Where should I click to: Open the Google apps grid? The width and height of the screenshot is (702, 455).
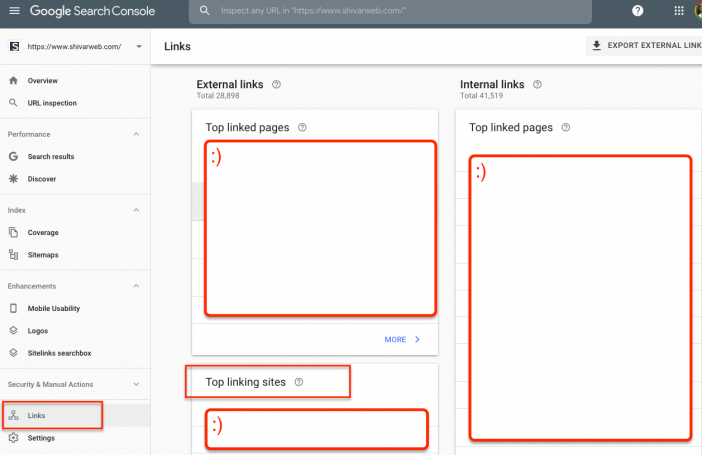coord(679,11)
